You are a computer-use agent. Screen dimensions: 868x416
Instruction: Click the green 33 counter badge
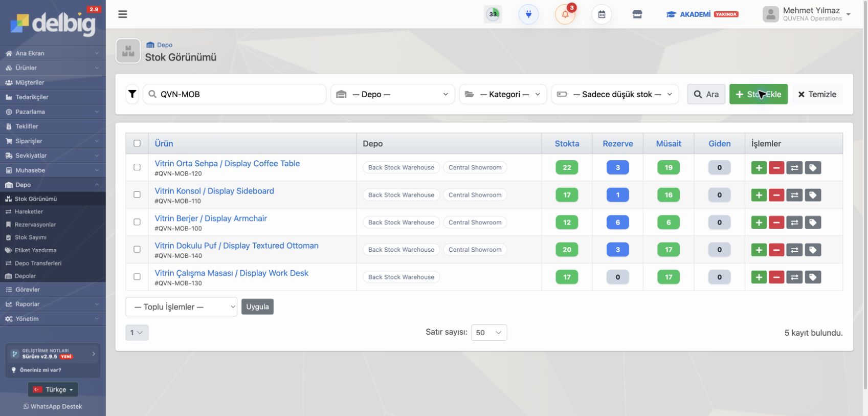(x=493, y=14)
